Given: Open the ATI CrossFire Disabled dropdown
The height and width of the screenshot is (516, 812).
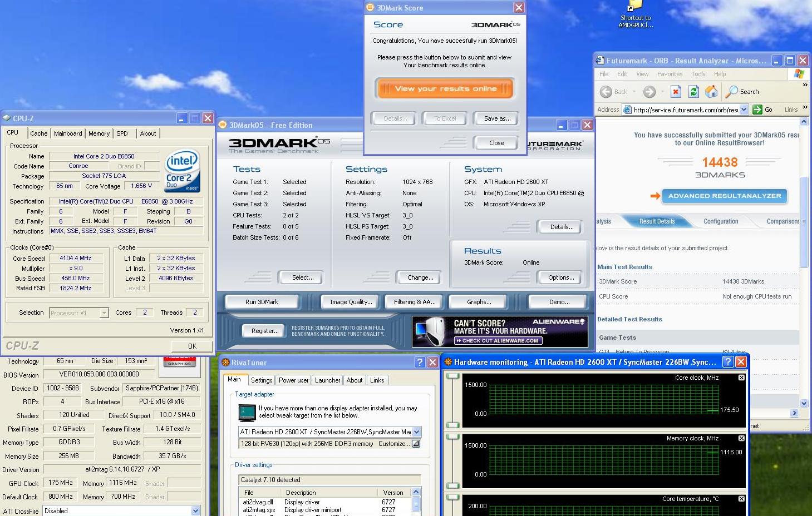Looking at the screenshot, I should [x=195, y=510].
